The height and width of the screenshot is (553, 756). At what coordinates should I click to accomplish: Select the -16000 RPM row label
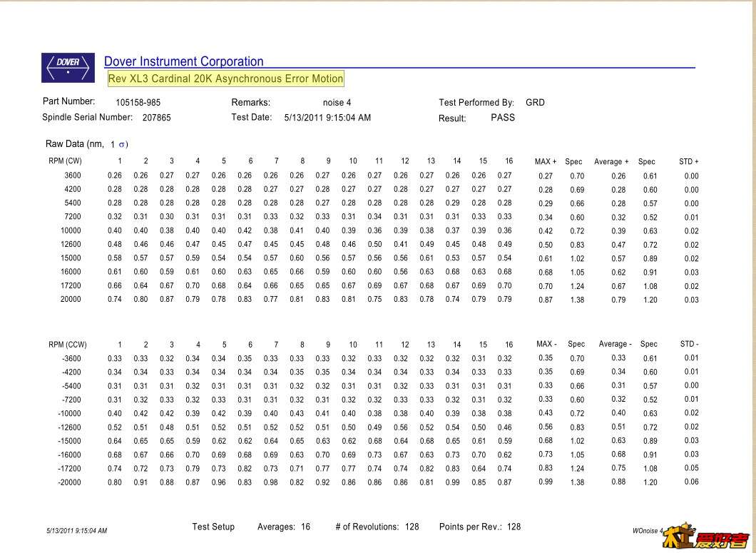pos(69,455)
